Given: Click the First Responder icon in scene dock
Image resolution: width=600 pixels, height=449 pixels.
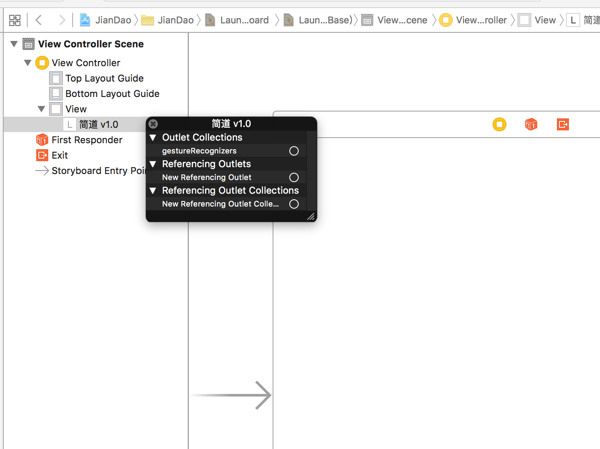Looking at the screenshot, I should pos(531,124).
